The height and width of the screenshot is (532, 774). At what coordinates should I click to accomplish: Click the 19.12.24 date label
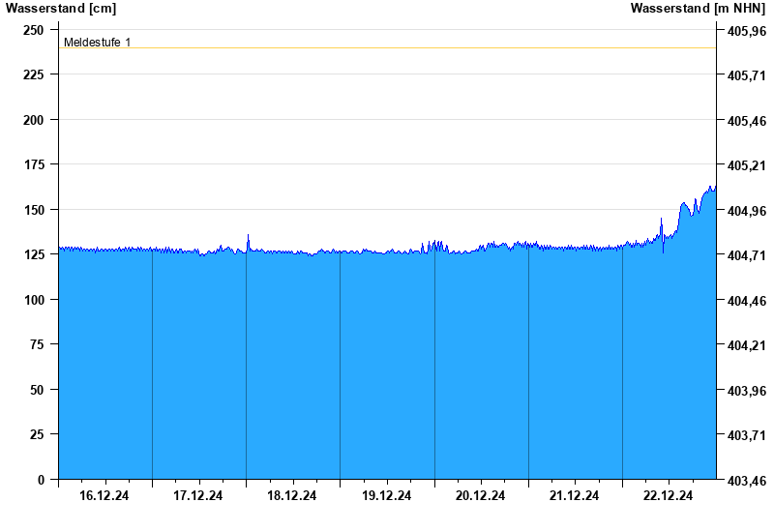(x=386, y=496)
